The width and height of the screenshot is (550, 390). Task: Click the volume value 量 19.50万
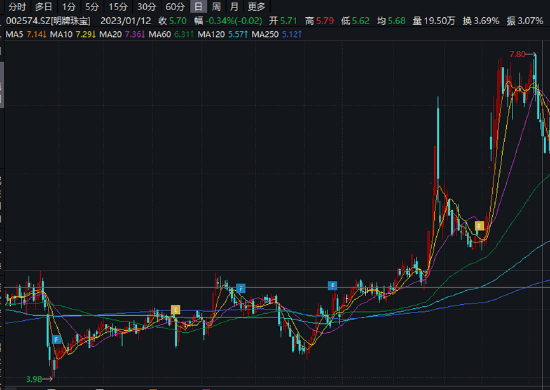point(434,21)
